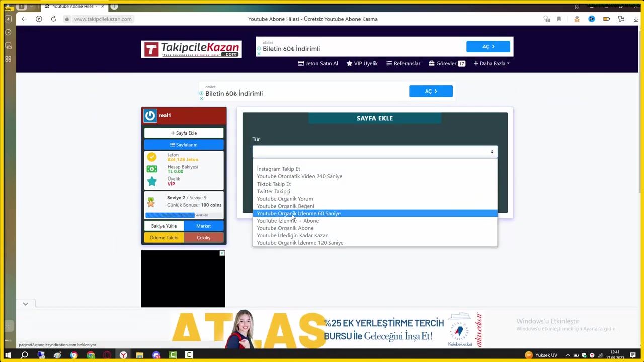Viewport: 644px width, 362px height.
Task: Click the yellow Jeton coin icon
Action: coord(151,157)
